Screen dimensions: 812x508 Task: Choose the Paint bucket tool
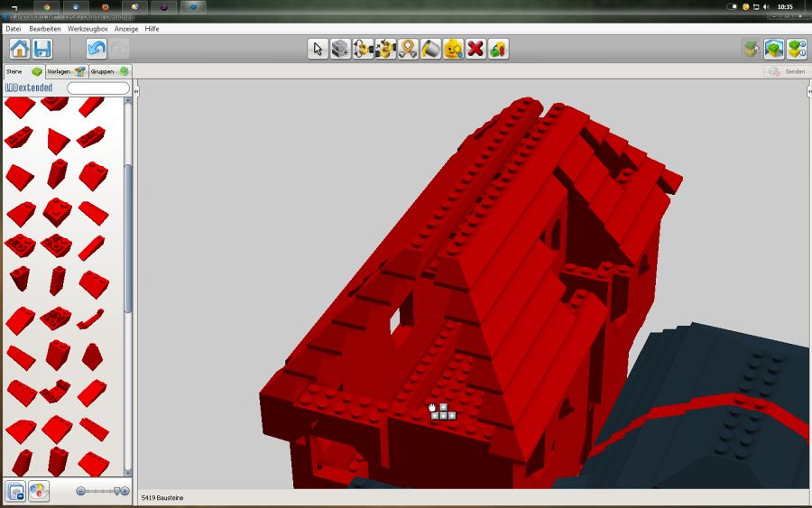430,49
